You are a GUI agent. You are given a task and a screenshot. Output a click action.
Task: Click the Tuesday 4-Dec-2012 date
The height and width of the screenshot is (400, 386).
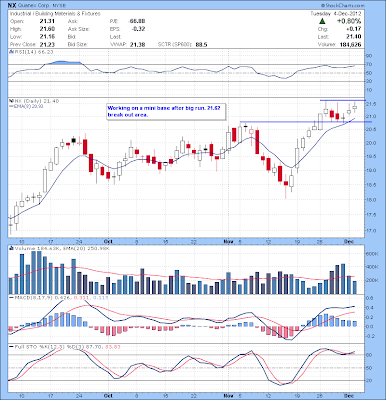pos(336,14)
